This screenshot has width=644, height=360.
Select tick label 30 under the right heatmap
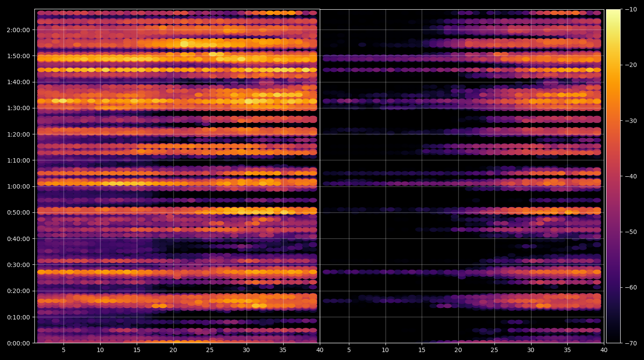click(531, 350)
